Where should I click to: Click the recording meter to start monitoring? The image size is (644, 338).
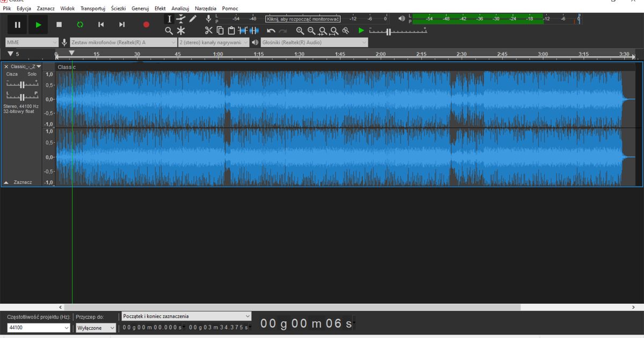pos(303,19)
